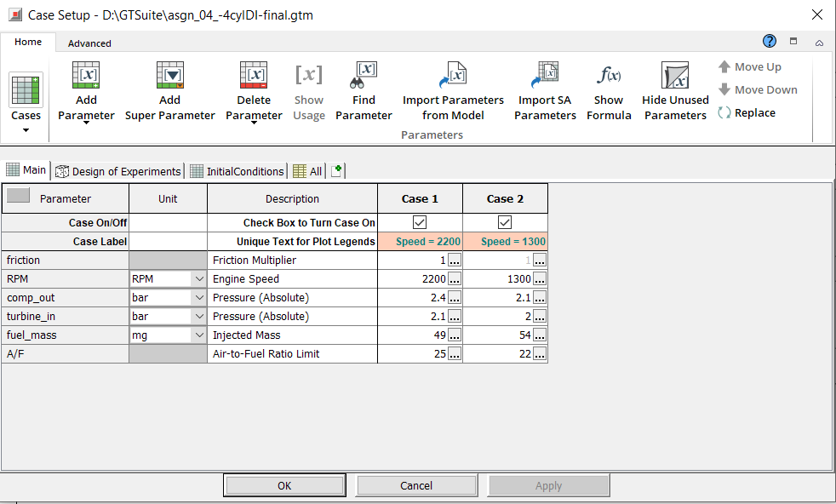
Task: Click the Find Parameter binoculars icon
Action: click(x=364, y=75)
